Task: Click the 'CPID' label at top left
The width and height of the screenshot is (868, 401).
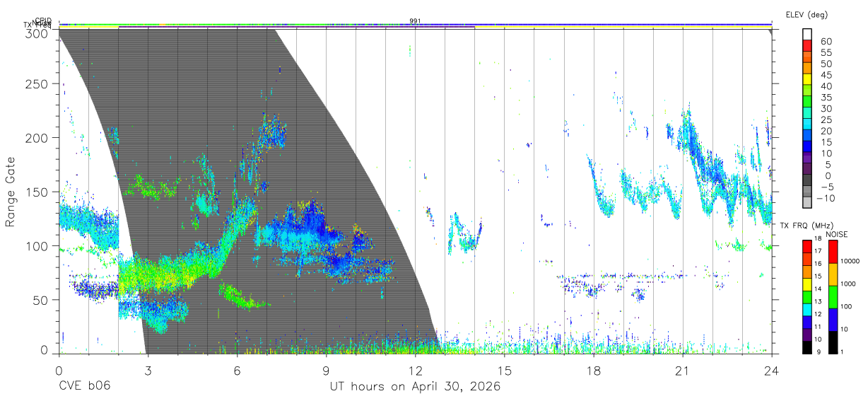Action: tap(43, 21)
